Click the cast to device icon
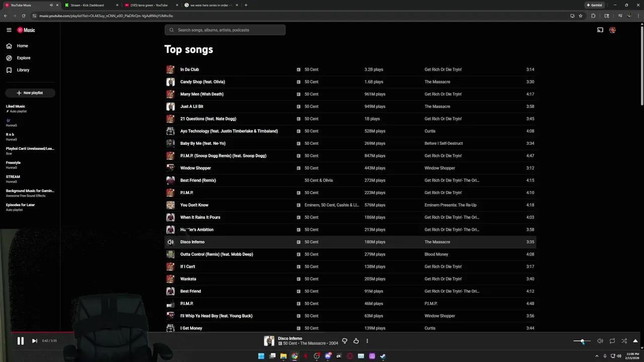This screenshot has width=644, height=362. [600, 30]
